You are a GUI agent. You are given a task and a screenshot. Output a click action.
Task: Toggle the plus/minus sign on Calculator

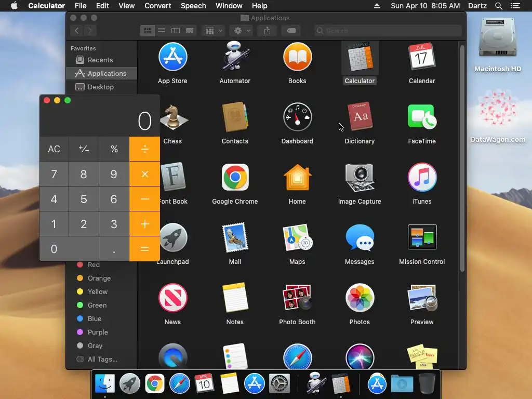point(84,149)
